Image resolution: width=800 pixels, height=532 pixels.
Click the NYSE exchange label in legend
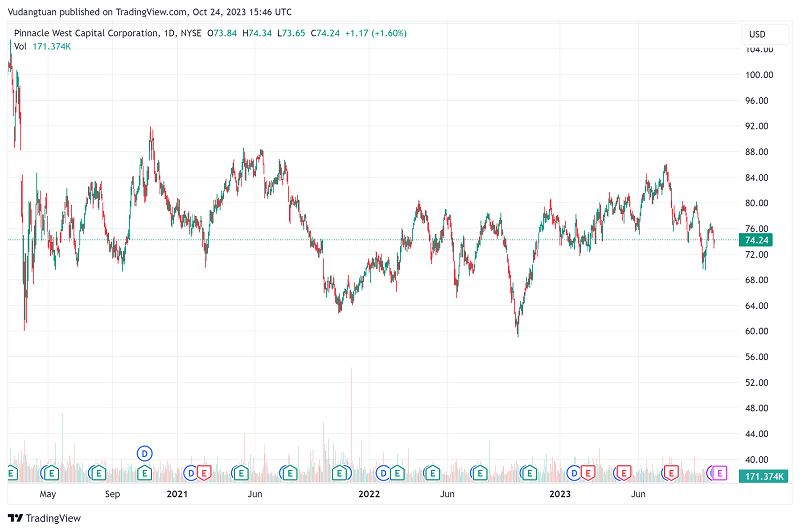(193, 33)
